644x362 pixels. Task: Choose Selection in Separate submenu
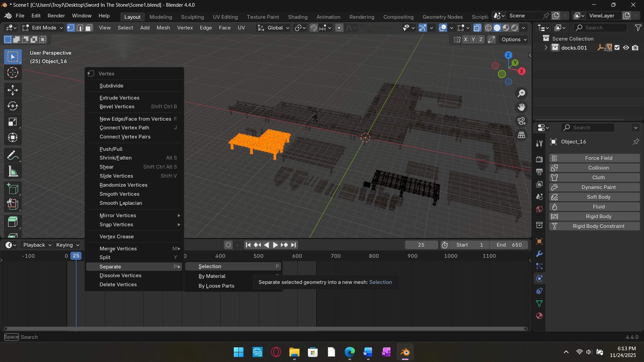click(233, 266)
